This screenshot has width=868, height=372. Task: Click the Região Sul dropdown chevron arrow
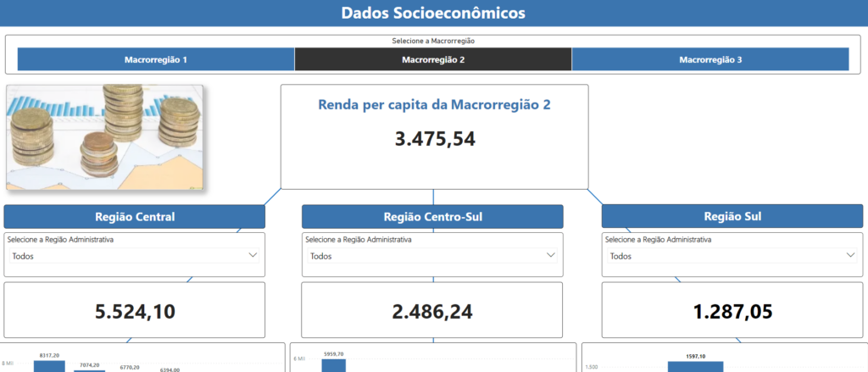[851, 255]
